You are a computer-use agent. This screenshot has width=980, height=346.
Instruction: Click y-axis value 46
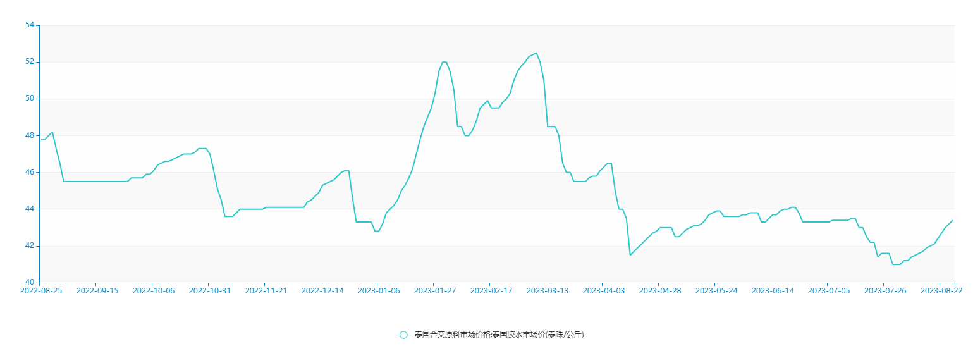pos(30,172)
